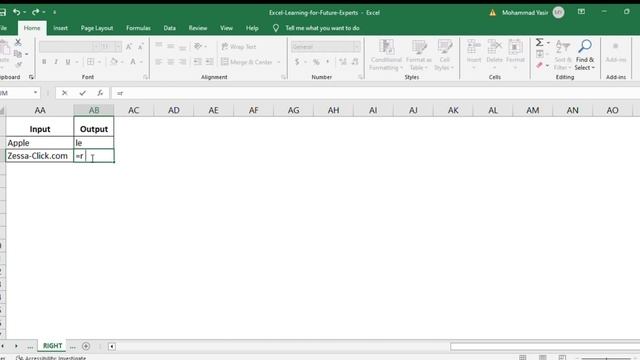Viewport: 640px width, 360px height.
Task: Open the Page Layout ribbon tab
Action: pyautogui.click(x=97, y=28)
